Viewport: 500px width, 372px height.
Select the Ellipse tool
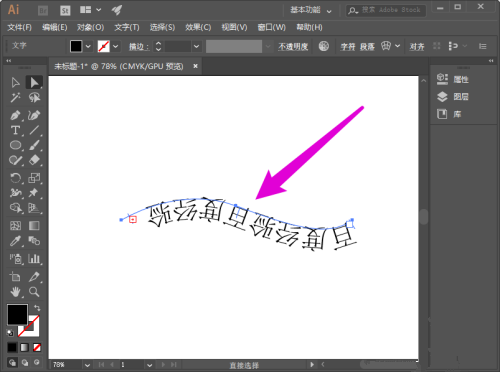point(15,145)
